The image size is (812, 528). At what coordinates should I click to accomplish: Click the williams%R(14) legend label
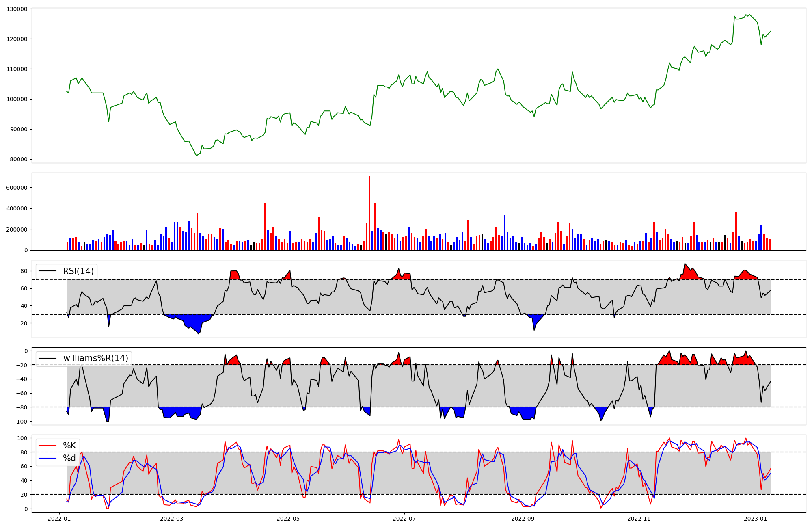click(x=95, y=358)
